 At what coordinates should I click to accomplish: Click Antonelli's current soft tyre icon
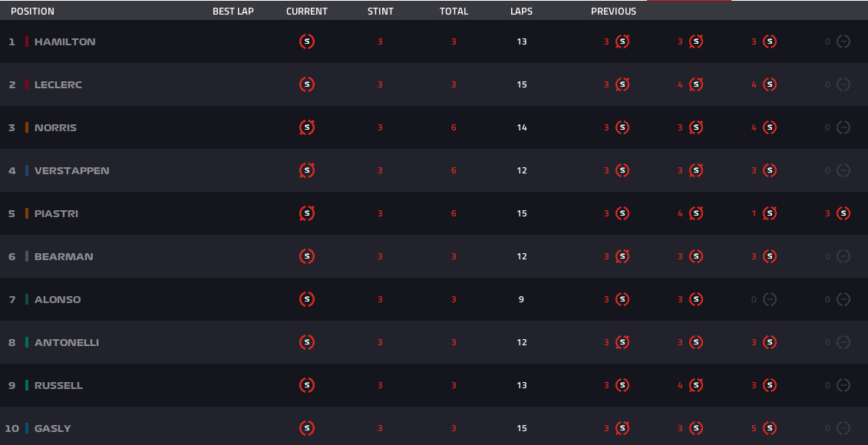(307, 342)
